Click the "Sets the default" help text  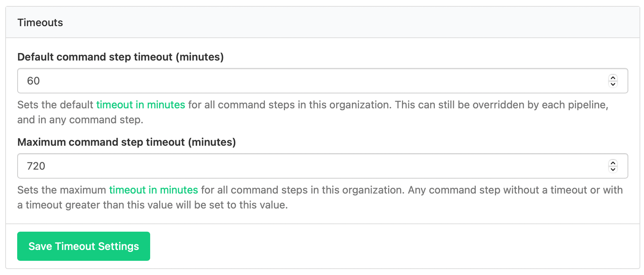pyautogui.click(x=55, y=105)
